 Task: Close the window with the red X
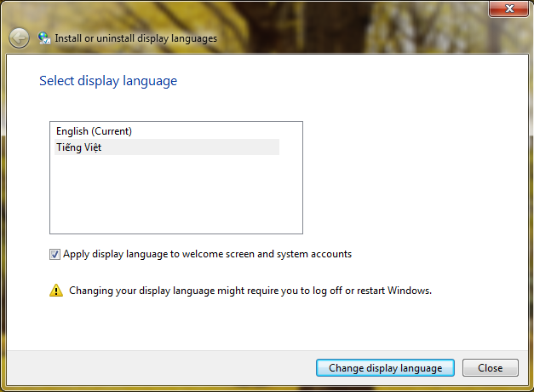[508, 9]
